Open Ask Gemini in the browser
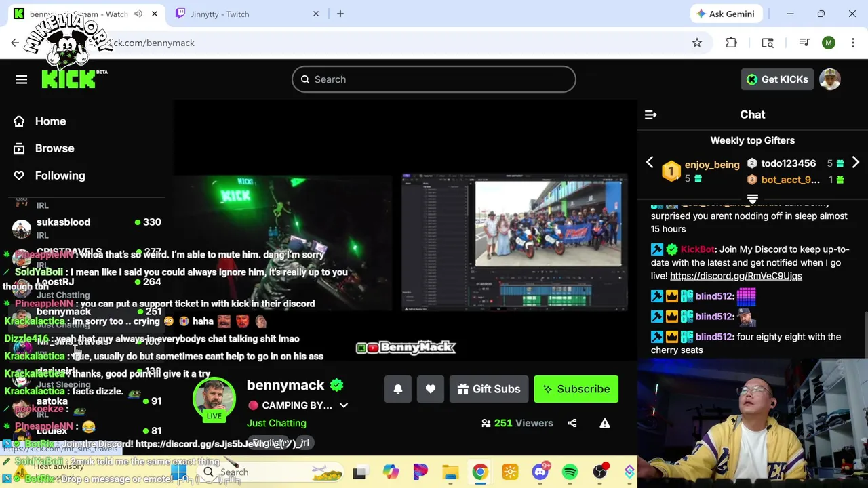Image resolution: width=868 pixels, height=488 pixels. coord(726,14)
